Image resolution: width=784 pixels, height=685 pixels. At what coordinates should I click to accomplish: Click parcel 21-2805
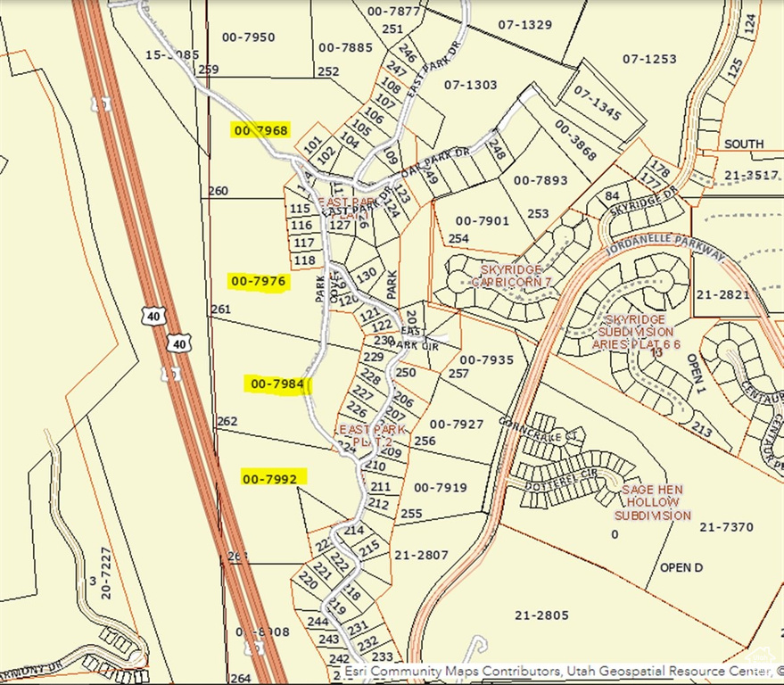[541, 615]
